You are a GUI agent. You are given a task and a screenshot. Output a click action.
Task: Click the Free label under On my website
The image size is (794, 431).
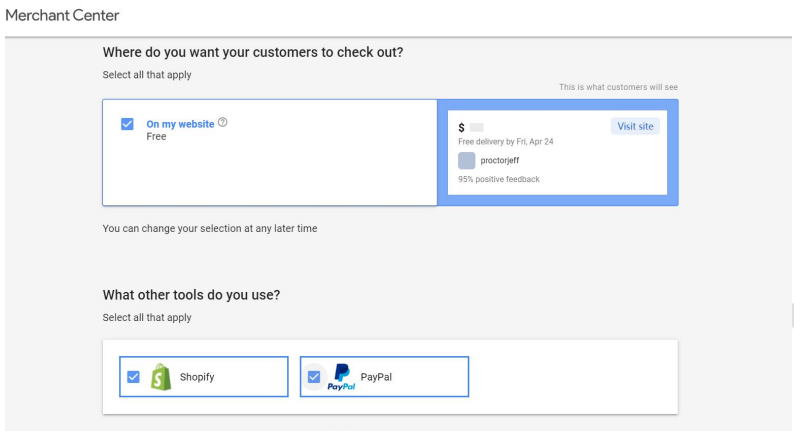156,137
